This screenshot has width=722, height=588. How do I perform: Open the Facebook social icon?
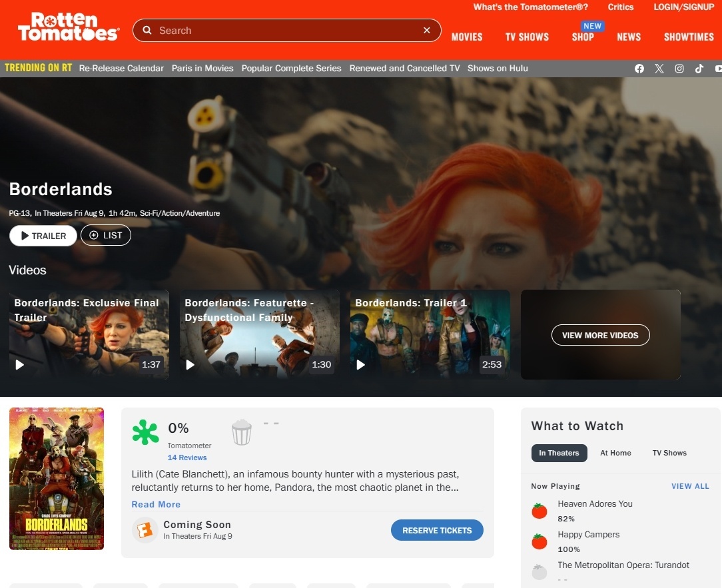tap(639, 69)
